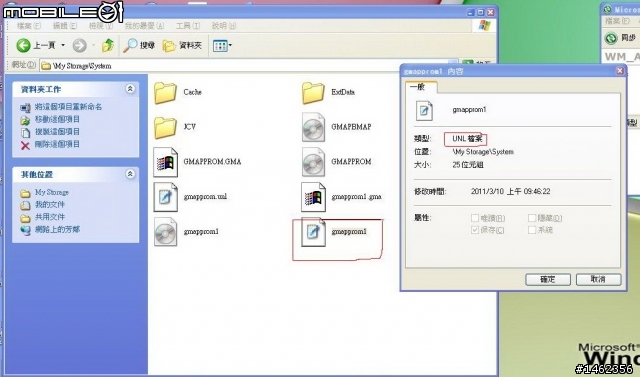Click the 複製這個項目 link
Image resolution: width=640 pixels, height=377 pixels.
57,131
